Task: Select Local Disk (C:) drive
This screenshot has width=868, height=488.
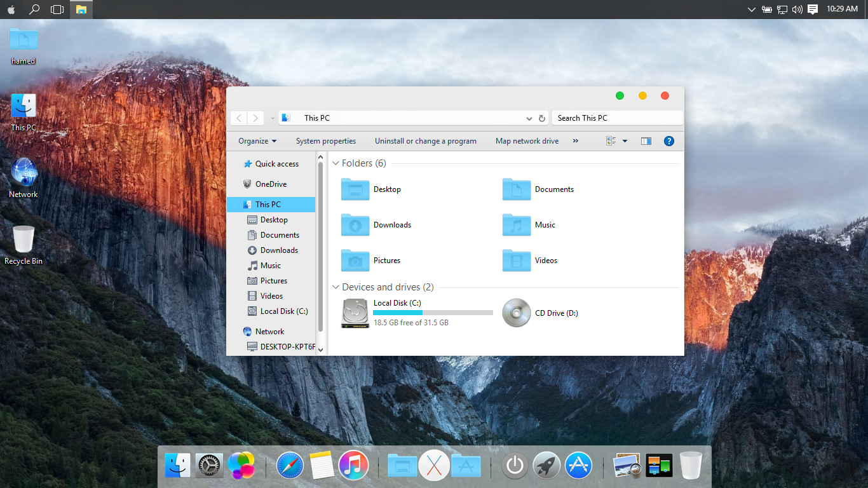Action: (355, 313)
